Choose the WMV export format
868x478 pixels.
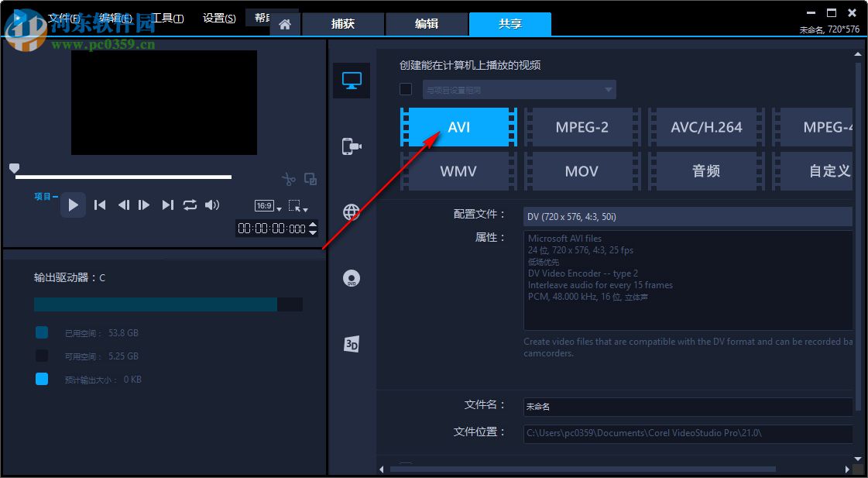(458, 170)
